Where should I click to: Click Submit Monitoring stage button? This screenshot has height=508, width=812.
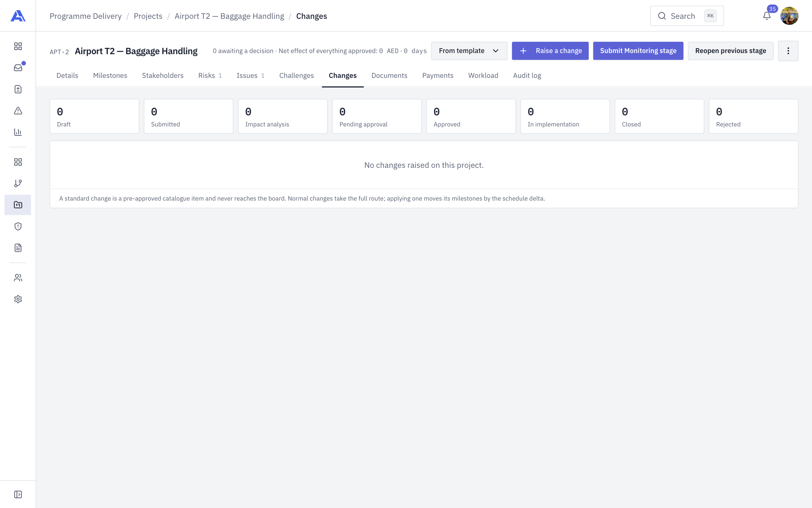coord(638,51)
